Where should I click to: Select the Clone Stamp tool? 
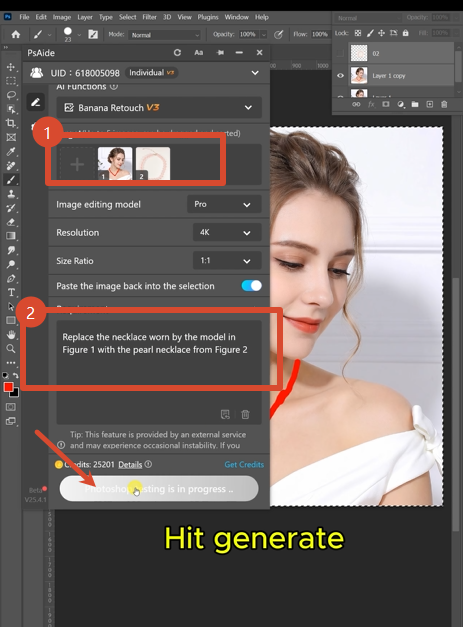(11, 194)
